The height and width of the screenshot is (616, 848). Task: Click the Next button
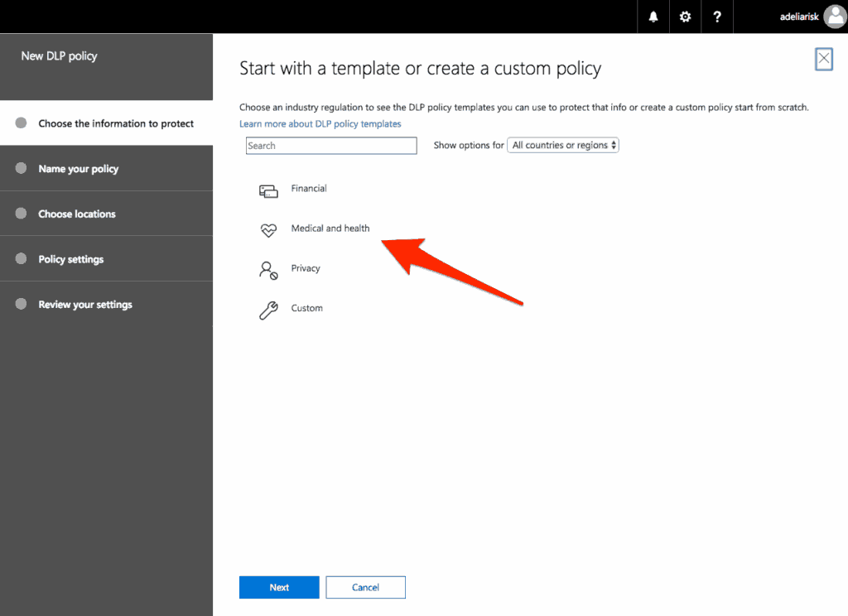tap(279, 587)
